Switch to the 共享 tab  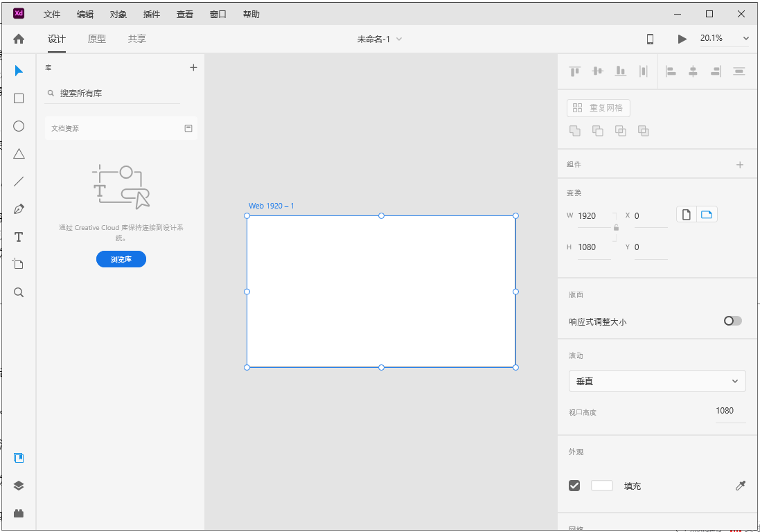pyautogui.click(x=137, y=39)
